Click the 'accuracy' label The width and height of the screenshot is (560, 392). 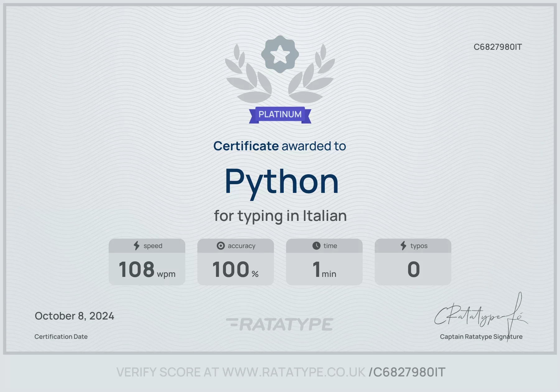[x=241, y=246]
